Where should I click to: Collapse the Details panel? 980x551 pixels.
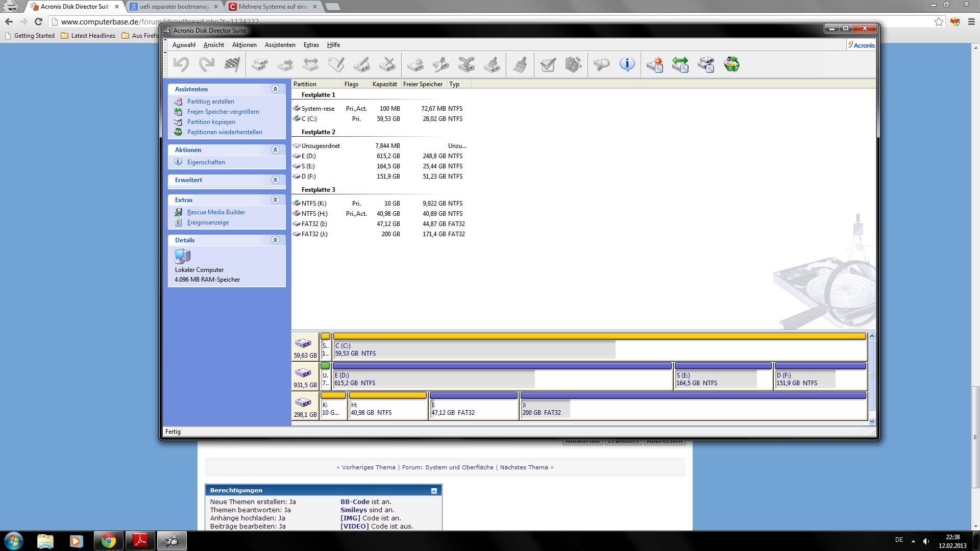click(275, 240)
